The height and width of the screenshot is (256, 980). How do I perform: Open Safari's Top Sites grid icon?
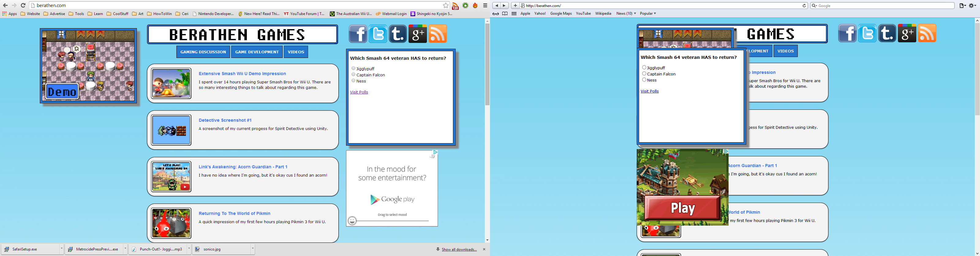pyautogui.click(x=514, y=14)
